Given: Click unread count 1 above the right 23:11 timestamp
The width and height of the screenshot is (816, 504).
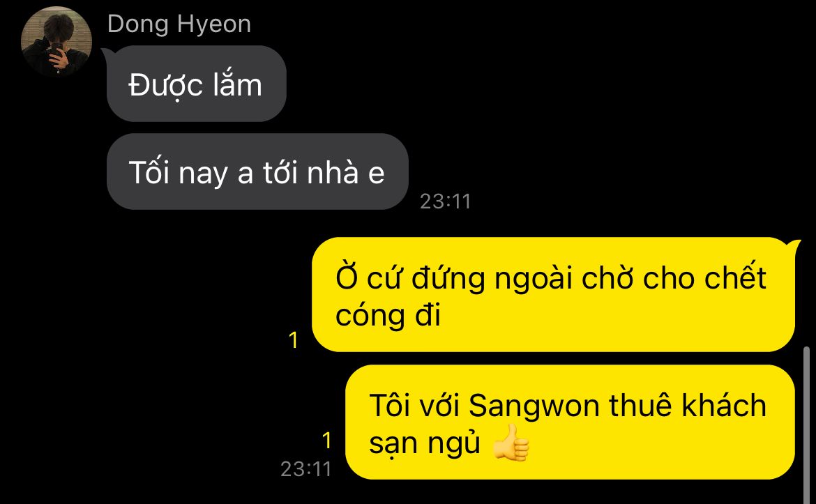Looking at the screenshot, I should [327, 441].
